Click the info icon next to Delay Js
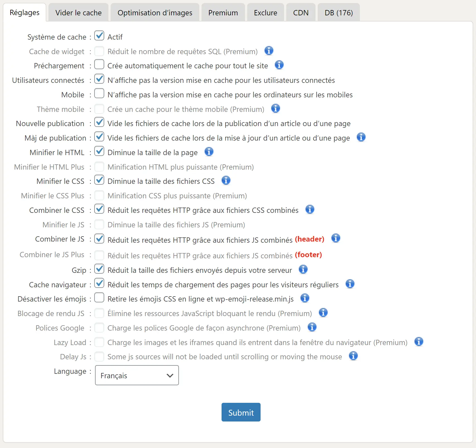Viewport: 476px width, 448px height. pos(353,356)
